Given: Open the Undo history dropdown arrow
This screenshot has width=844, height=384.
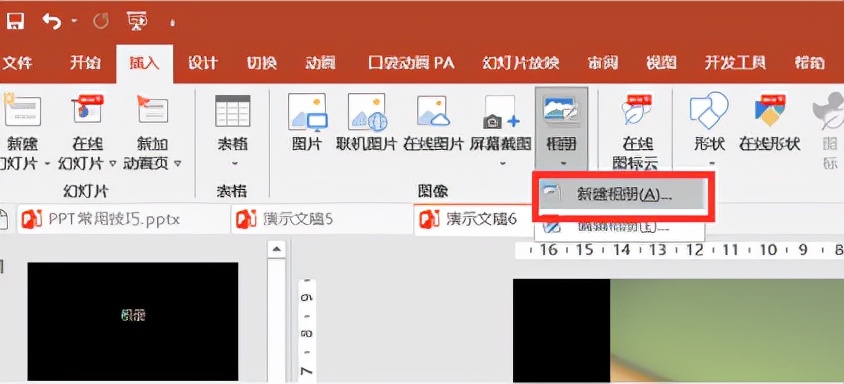Looking at the screenshot, I should pos(74,22).
